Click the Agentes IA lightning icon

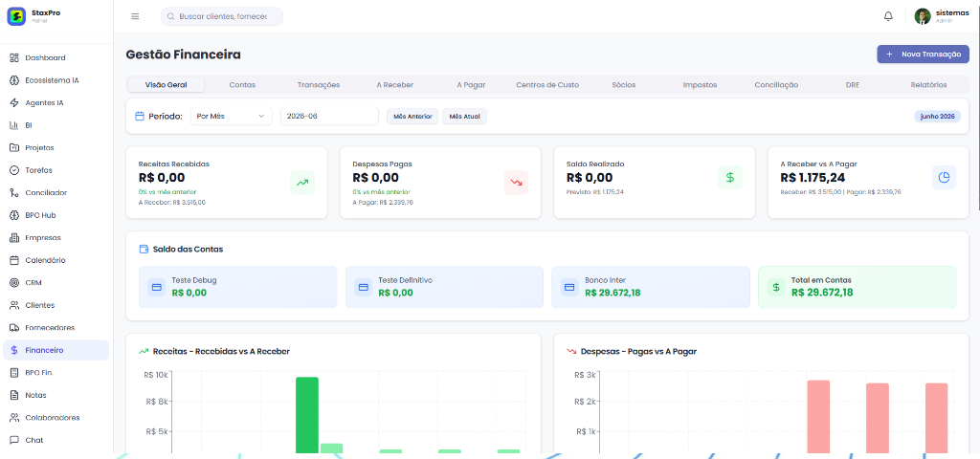click(x=14, y=102)
